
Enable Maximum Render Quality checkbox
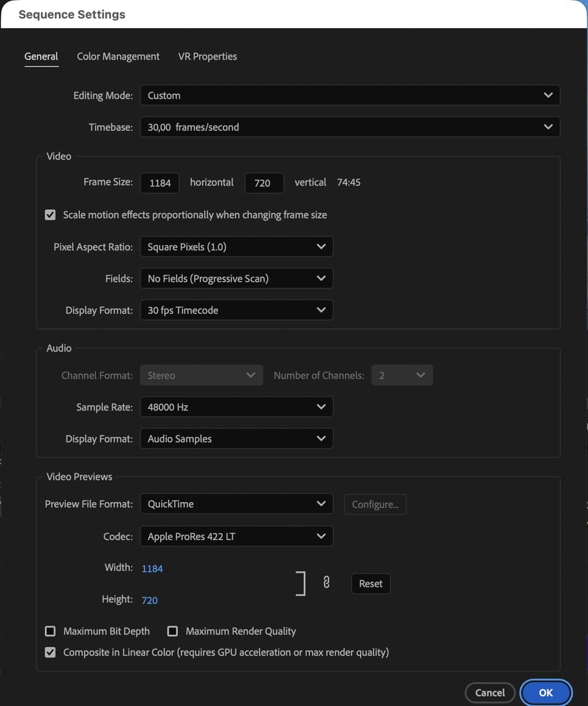click(x=172, y=631)
